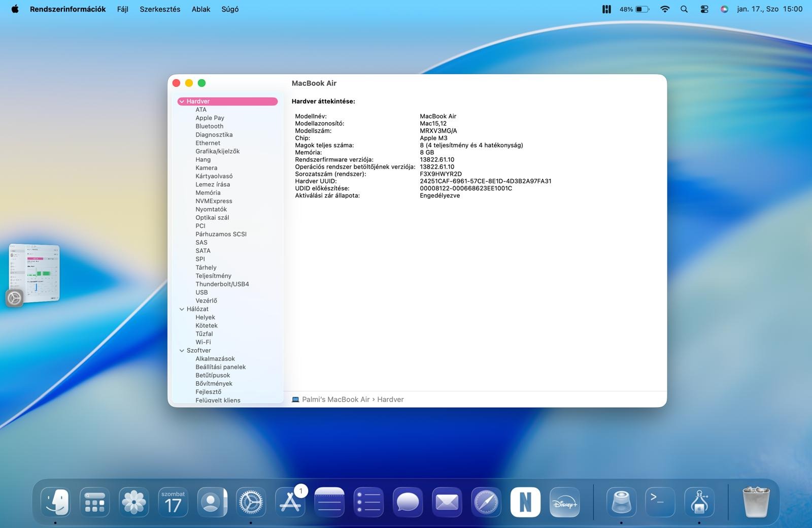The height and width of the screenshot is (528, 812).
Task: Open the Fájl menu
Action: [123, 9]
